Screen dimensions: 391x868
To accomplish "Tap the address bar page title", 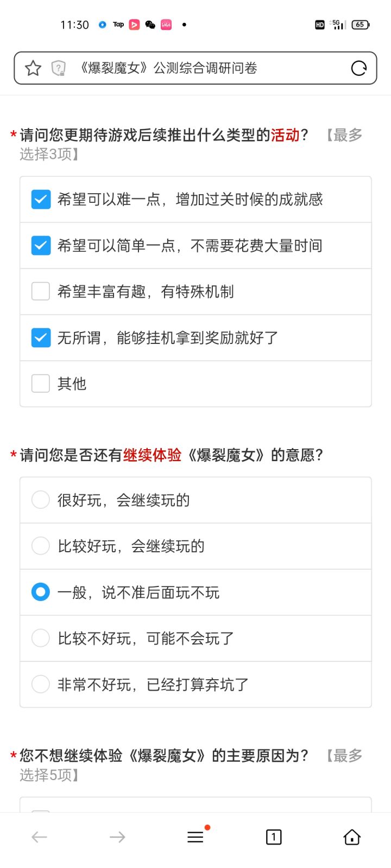I will 168,68.
